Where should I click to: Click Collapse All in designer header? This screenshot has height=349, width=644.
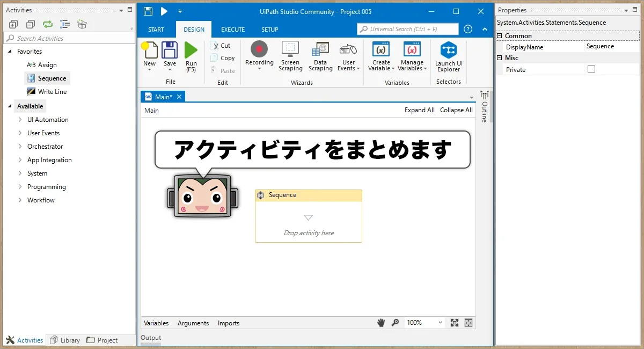tap(456, 110)
